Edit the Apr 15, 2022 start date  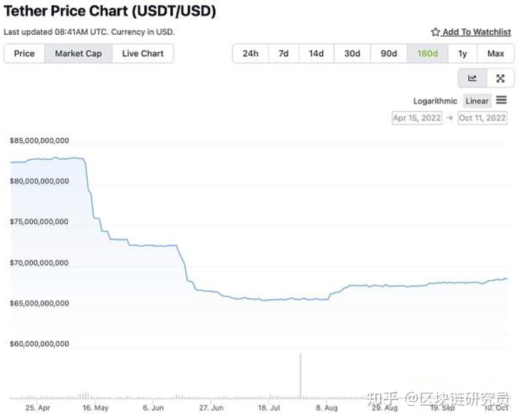[x=416, y=118]
